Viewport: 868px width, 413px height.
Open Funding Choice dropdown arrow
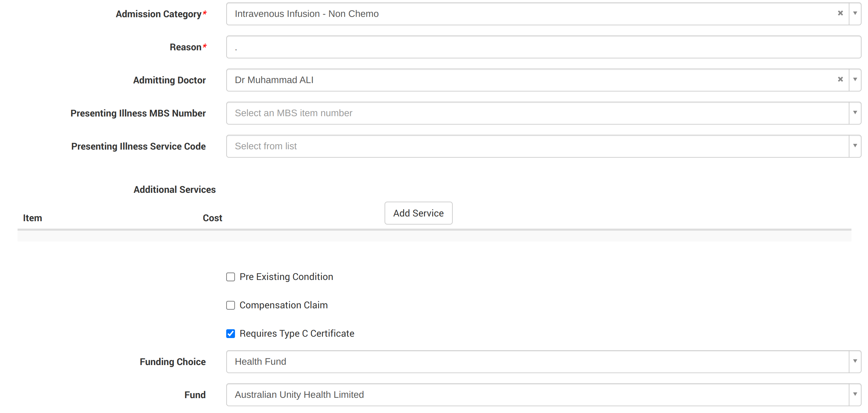pyautogui.click(x=855, y=361)
